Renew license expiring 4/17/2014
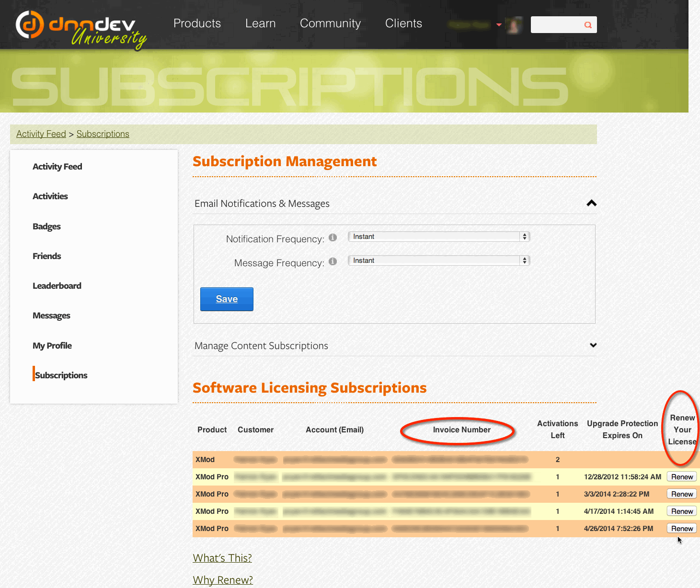 point(682,511)
